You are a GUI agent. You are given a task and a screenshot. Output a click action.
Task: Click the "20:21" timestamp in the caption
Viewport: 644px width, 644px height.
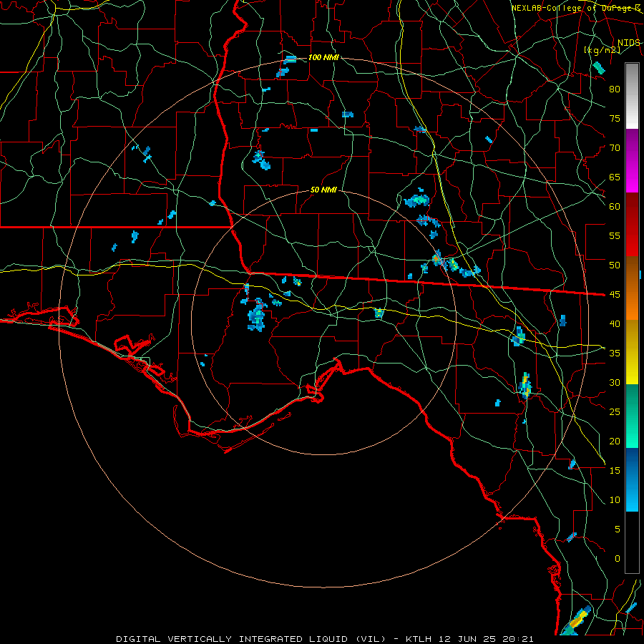tap(517, 639)
